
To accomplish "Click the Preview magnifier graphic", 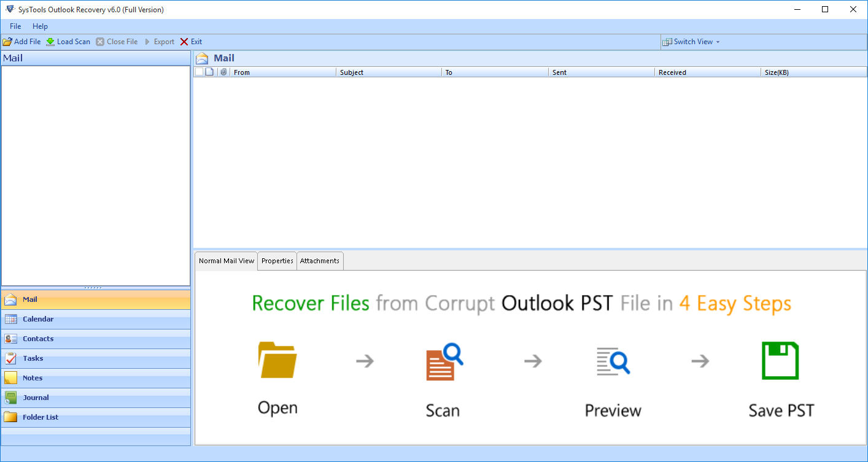I will 613,361.
